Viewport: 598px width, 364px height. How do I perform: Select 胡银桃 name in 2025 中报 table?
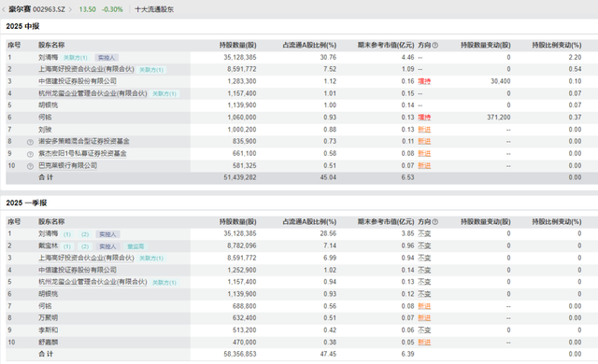coord(48,105)
